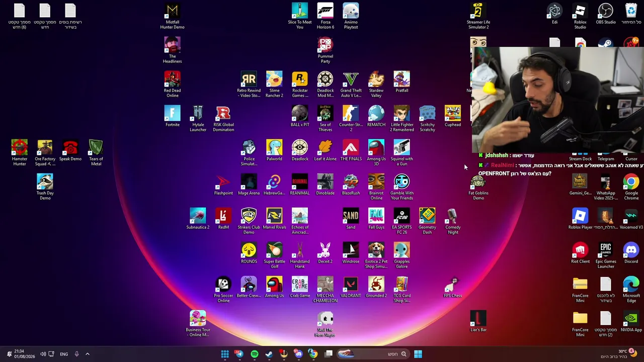Image resolution: width=644 pixels, height=362 pixels.
Task: Select the Stardew Valley shortcut
Action: tap(376, 84)
